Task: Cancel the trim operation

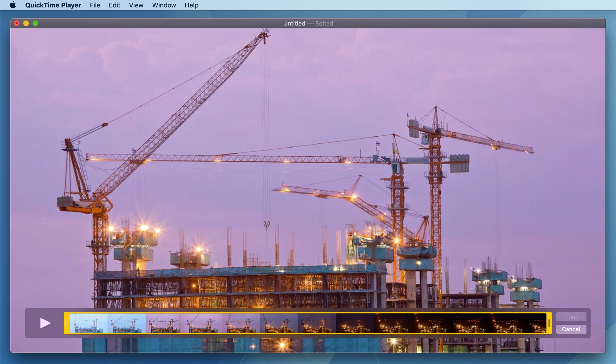Action: click(x=571, y=329)
